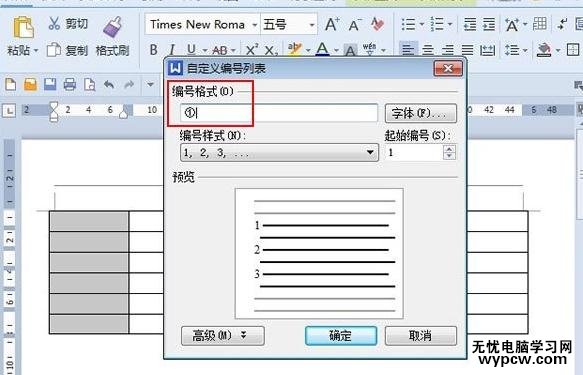Click the open folder icon
This screenshot has width=583, height=375.
30,85
